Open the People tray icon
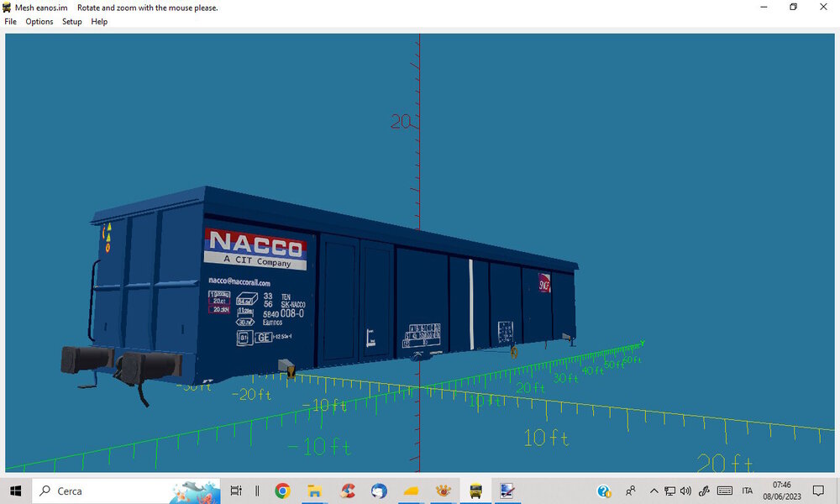840x504 pixels. pyautogui.click(x=631, y=491)
